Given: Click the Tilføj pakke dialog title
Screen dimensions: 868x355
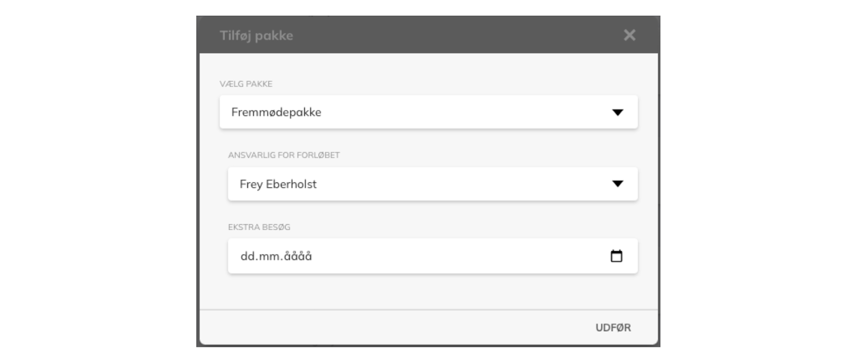Looking at the screenshot, I should 256,36.
